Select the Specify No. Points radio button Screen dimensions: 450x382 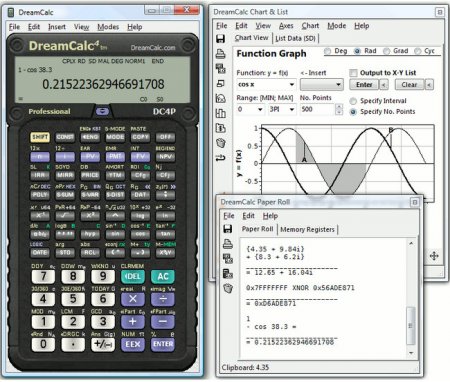(353, 112)
